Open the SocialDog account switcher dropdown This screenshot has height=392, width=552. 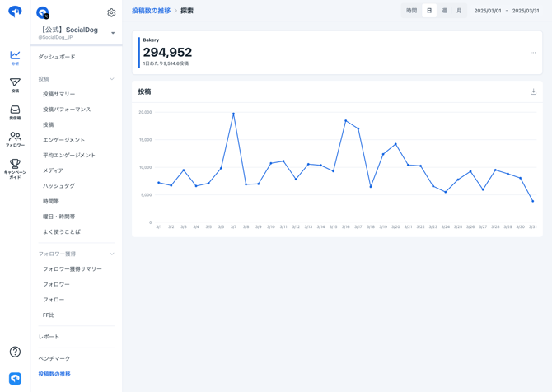(113, 34)
